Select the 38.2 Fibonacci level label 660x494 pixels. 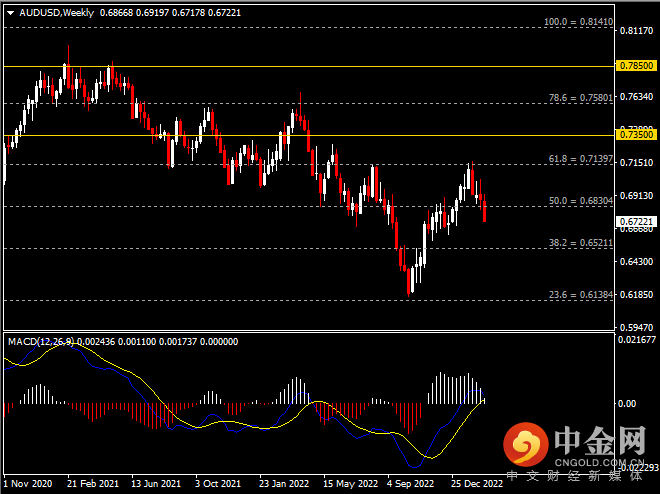(x=578, y=243)
